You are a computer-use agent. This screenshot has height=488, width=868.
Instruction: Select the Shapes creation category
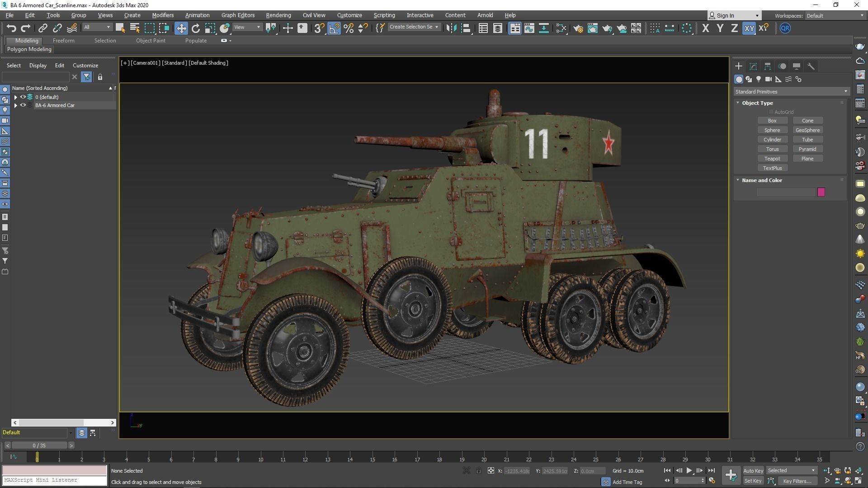(x=749, y=79)
